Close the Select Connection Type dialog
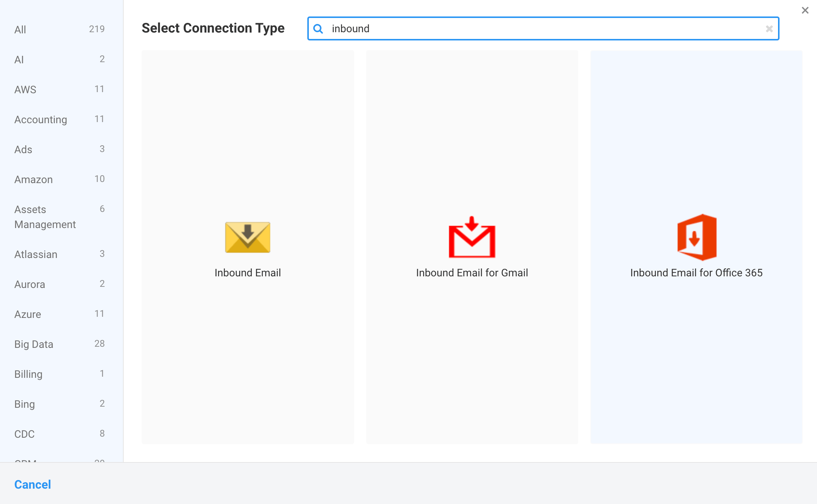Viewport: 817px width, 504px height. pos(805,10)
